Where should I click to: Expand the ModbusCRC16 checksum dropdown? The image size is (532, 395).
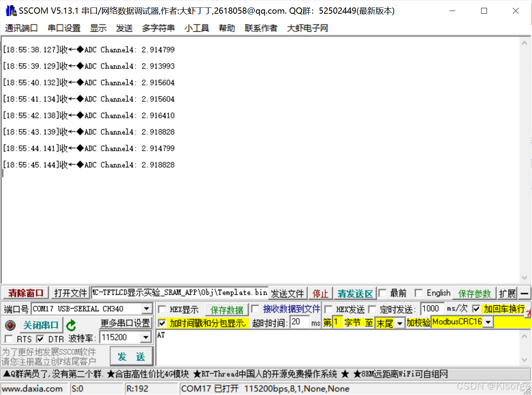click(x=488, y=322)
